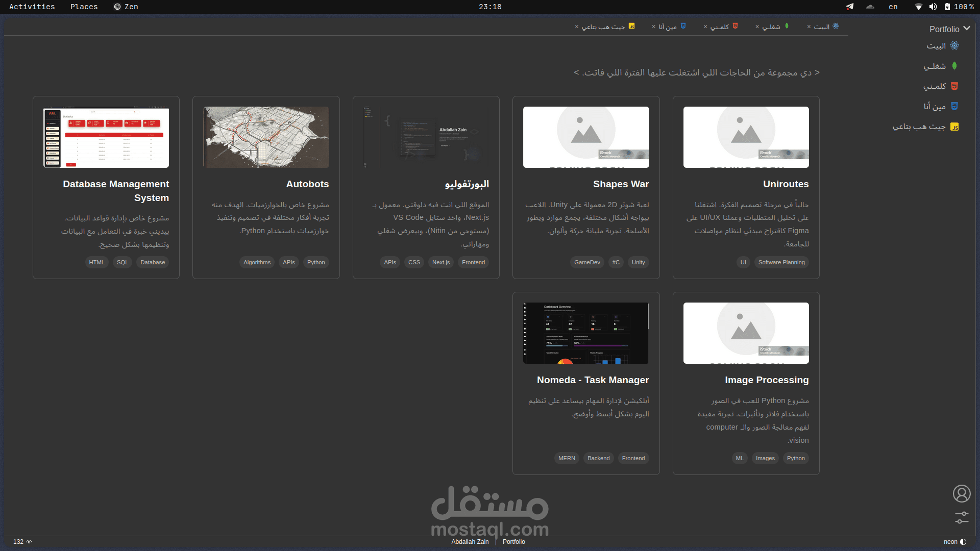Open the Places menu in top bar
Screen dimensions: 980x551
[x=84, y=7]
